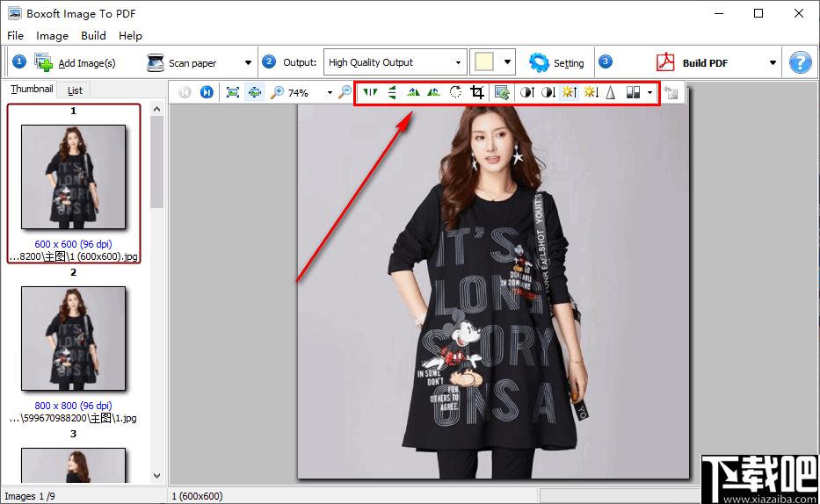Click the 'Images 1 /9' status text
Image resolution: width=820 pixels, height=504 pixels.
point(29,496)
